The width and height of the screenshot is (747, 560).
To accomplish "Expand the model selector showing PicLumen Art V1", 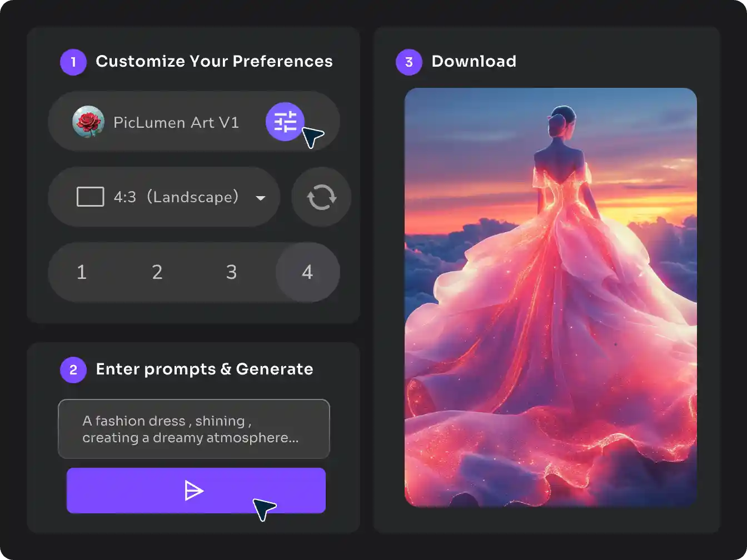I will pyautogui.click(x=177, y=122).
